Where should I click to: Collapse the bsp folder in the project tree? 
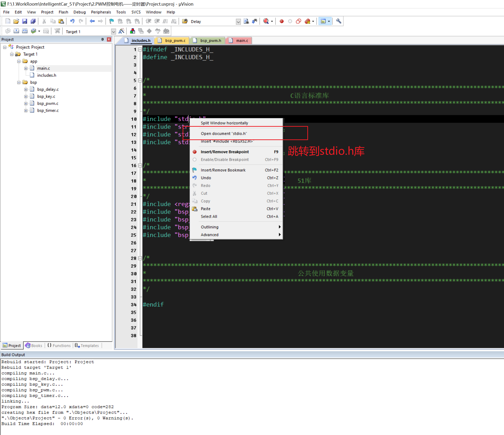tap(19, 83)
